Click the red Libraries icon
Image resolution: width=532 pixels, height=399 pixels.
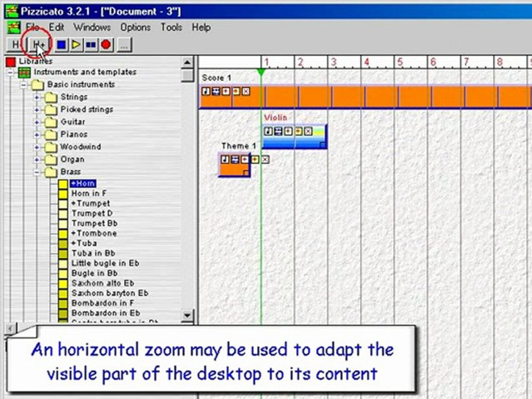tap(11, 62)
